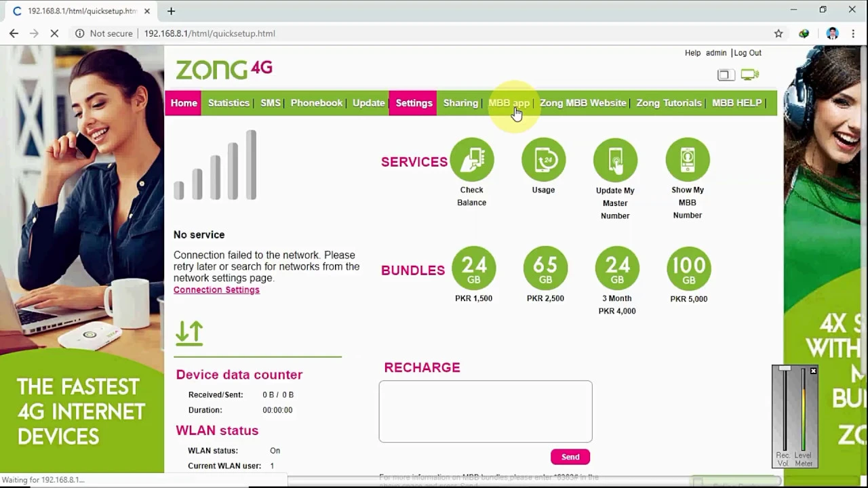Screen dimensions: 868x488
Task: View site information for Not secure
Action: (x=104, y=33)
